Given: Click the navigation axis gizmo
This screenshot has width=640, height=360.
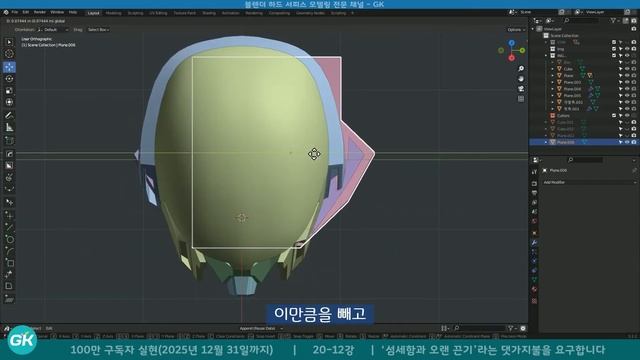Looking at the screenshot, I should tap(511, 50).
